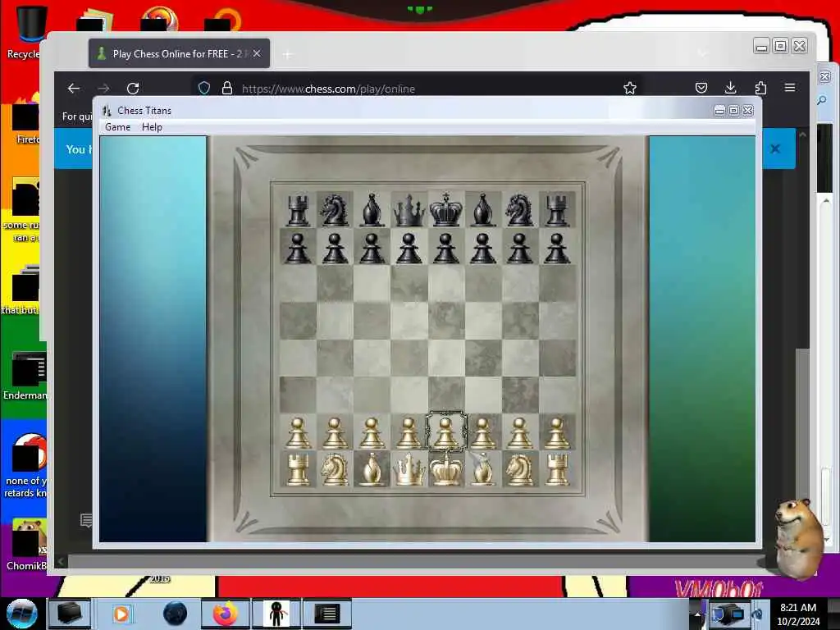This screenshot has width=840, height=630.
Task: Dismiss the blue notification banner with X
Action: [x=775, y=149]
